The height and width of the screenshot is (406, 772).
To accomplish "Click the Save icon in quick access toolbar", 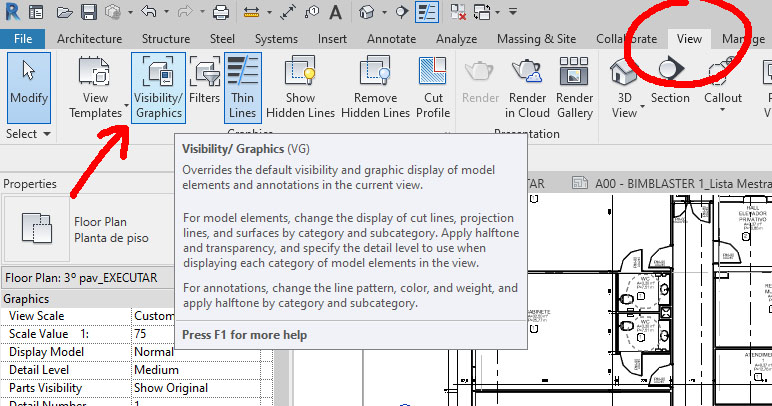I will (x=88, y=13).
